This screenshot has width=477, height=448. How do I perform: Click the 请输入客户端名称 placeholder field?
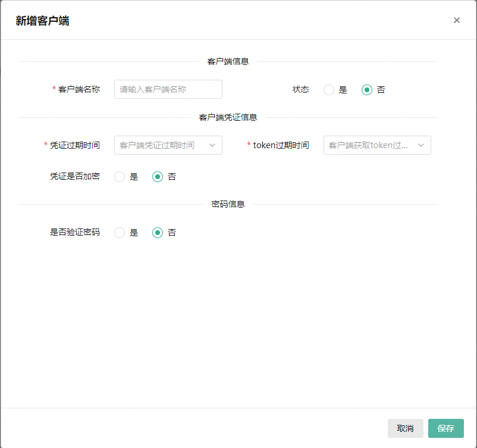(x=168, y=89)
